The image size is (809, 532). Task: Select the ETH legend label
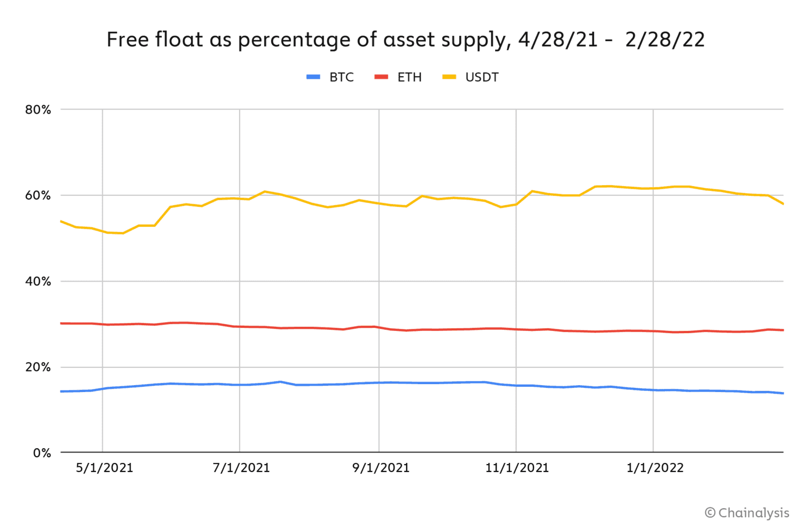coord(409,77)
